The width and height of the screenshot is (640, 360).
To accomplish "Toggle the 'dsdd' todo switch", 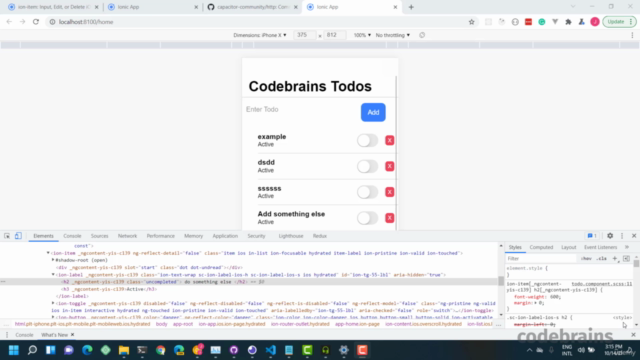I will [367, 166].
